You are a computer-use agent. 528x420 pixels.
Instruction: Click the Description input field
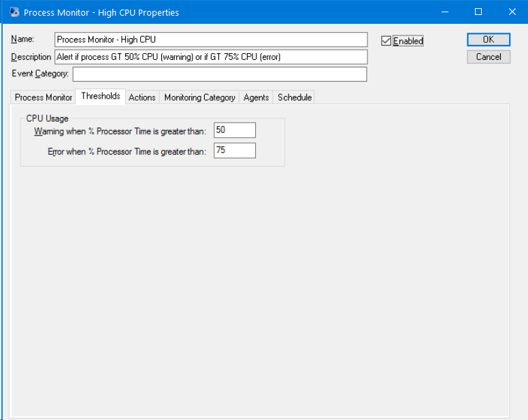tap(211, 57)
